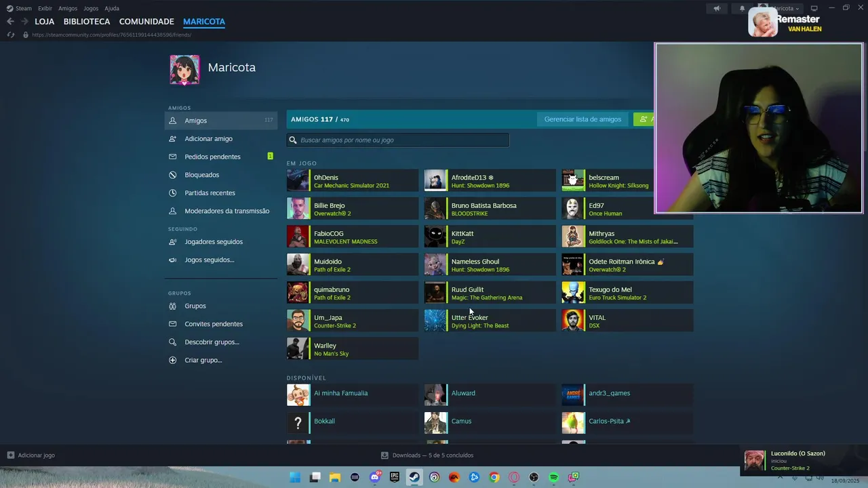Open belscream avatar icon

tap(573, 180)
